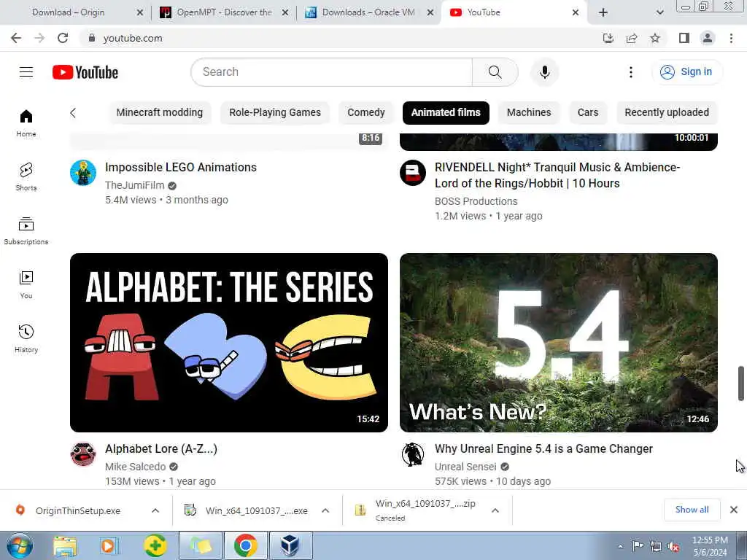
Task: Open YouTube settings three-dot menu
Action: click(631, 72)
